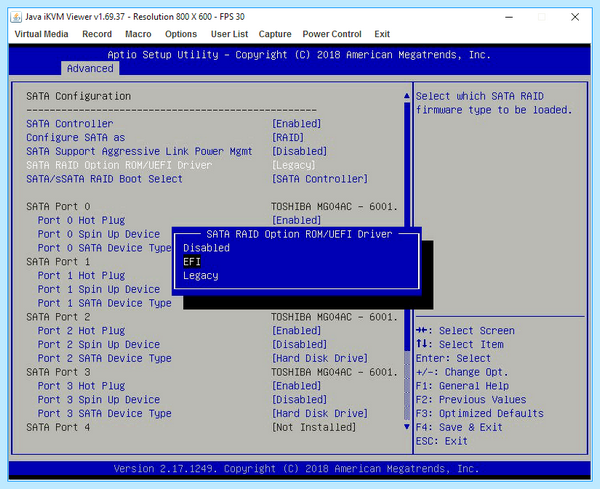
Task: Click the scroll down arrow of settings list
Action: (407, 427)
